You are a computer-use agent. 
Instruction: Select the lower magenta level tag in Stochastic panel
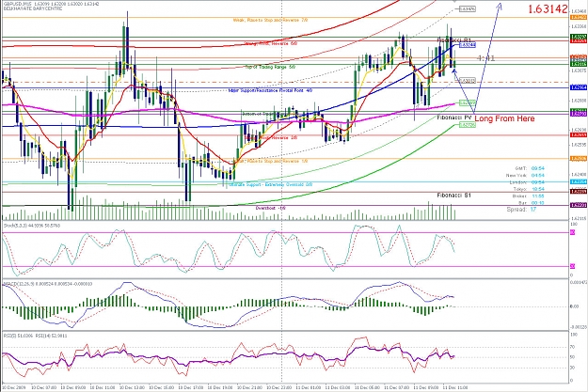point(573,266)
